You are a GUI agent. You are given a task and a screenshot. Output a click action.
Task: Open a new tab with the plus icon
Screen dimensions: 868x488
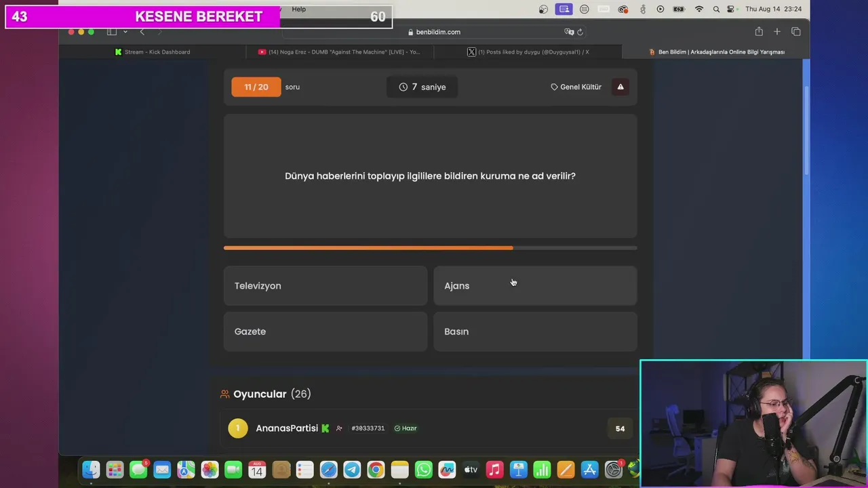point(777,31)
